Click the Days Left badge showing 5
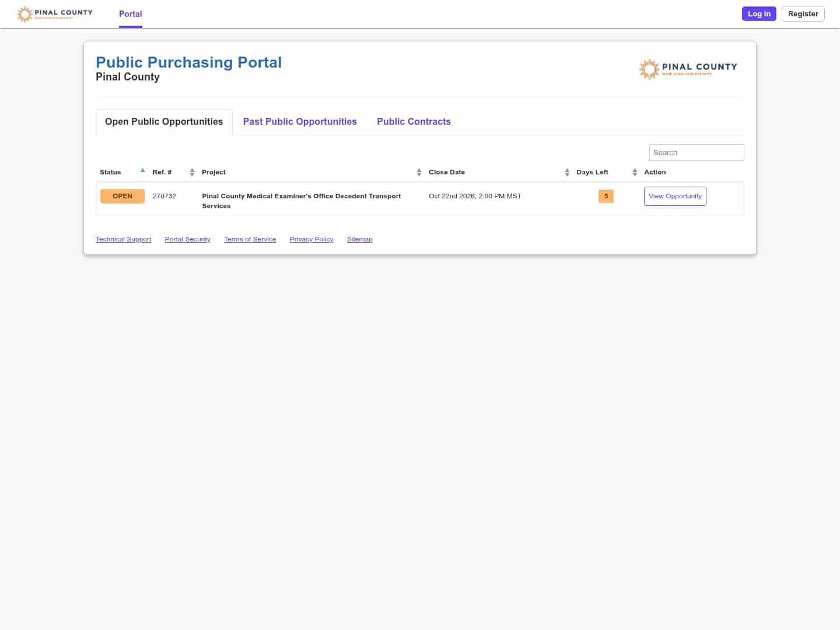 [606, 196]
